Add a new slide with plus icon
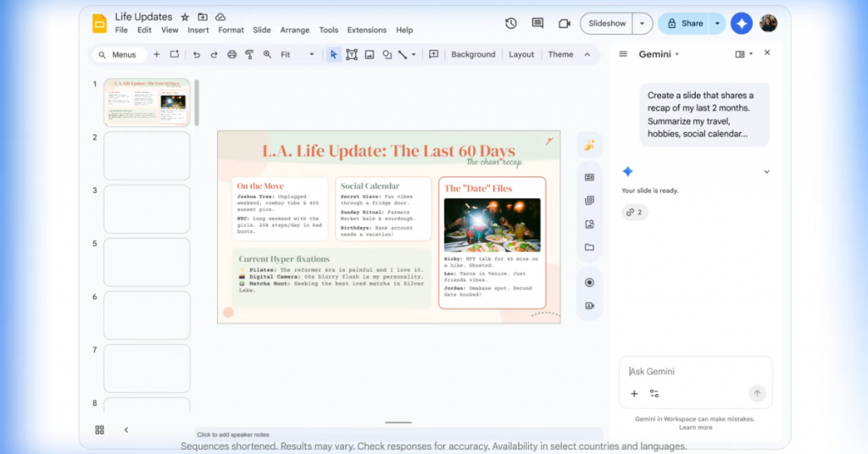The image size is (868, 454). [x=157, y=54]
